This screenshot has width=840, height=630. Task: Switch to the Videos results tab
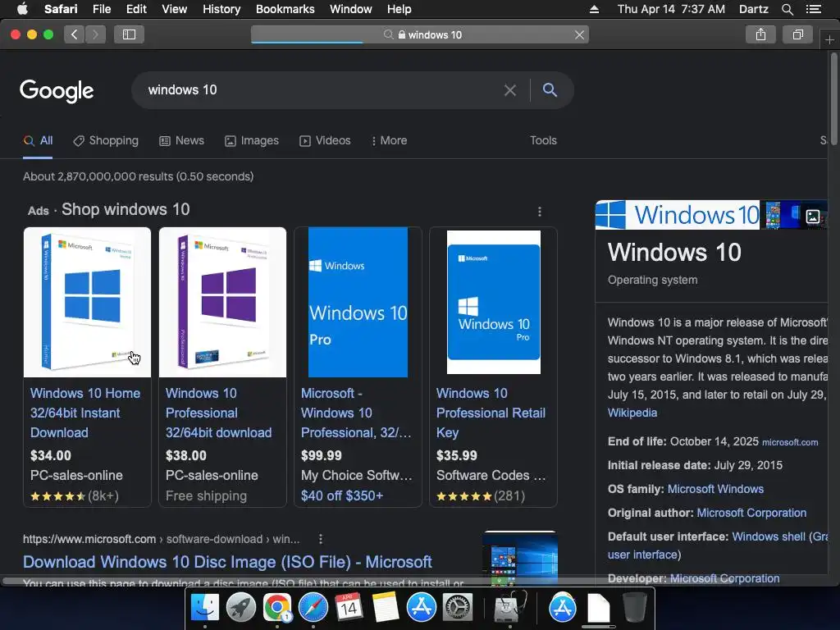click(325, 140)
